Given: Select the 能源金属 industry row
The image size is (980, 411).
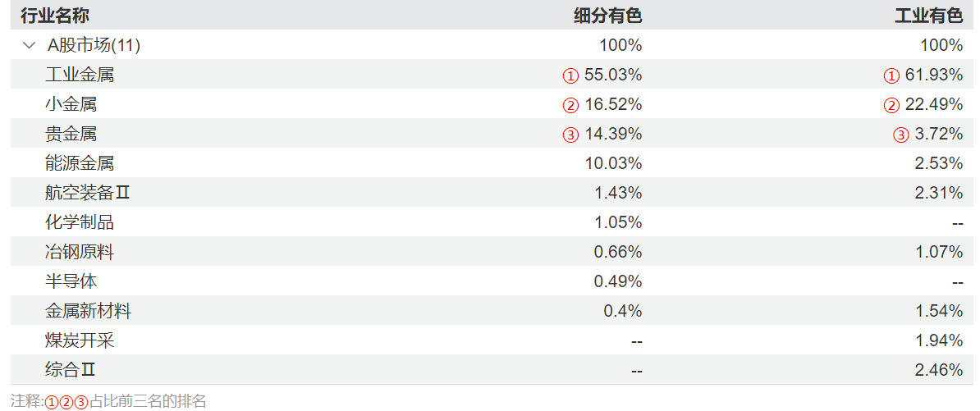Looking at the screenshot, I should tap(80, 163).
